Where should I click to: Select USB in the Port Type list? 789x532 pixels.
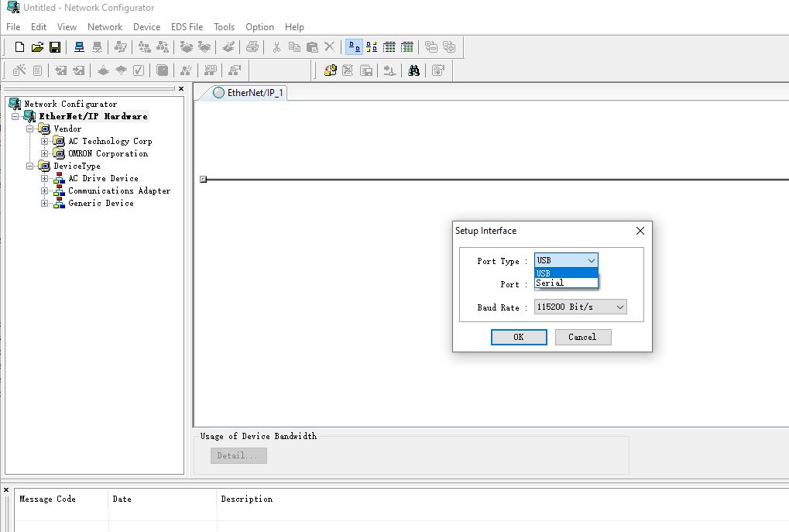[x=544, y=273]
